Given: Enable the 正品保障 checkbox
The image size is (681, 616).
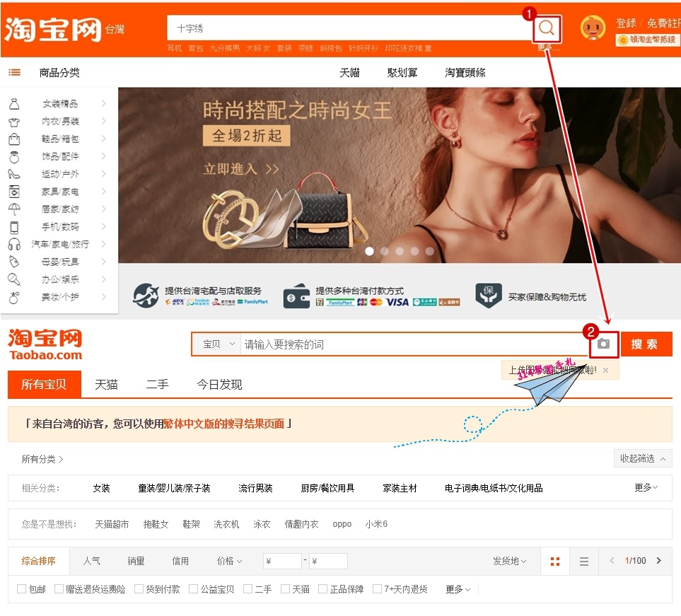Looking at the screenshot, I should (x=322, y=588).
